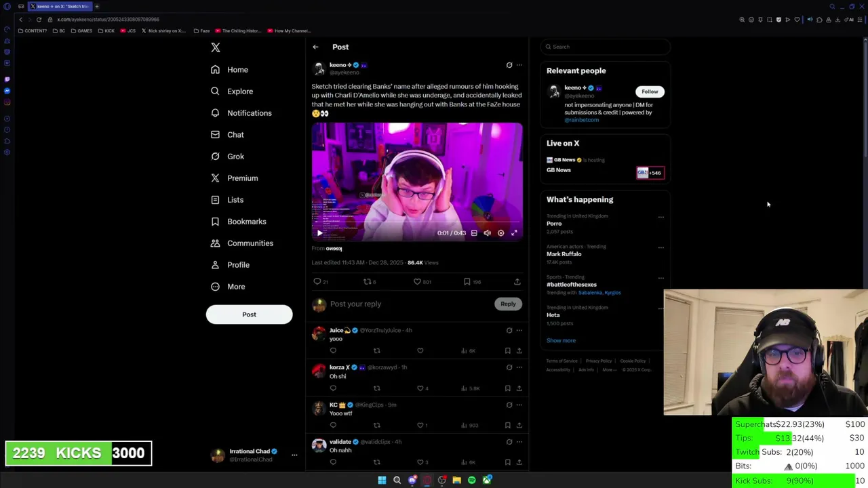The width and height of the screenshot is (868, 488).
Task: Expand the video to fullscreen
Action: coord(514,233)
